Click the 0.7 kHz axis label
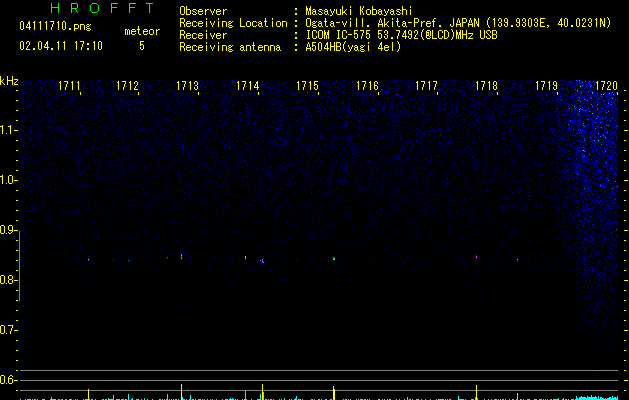This screenshot has height=400, width=629. pos(8,330)
